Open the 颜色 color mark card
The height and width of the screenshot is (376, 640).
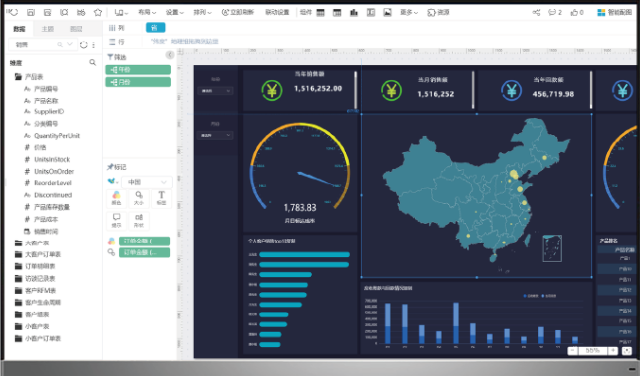point(116,198)
